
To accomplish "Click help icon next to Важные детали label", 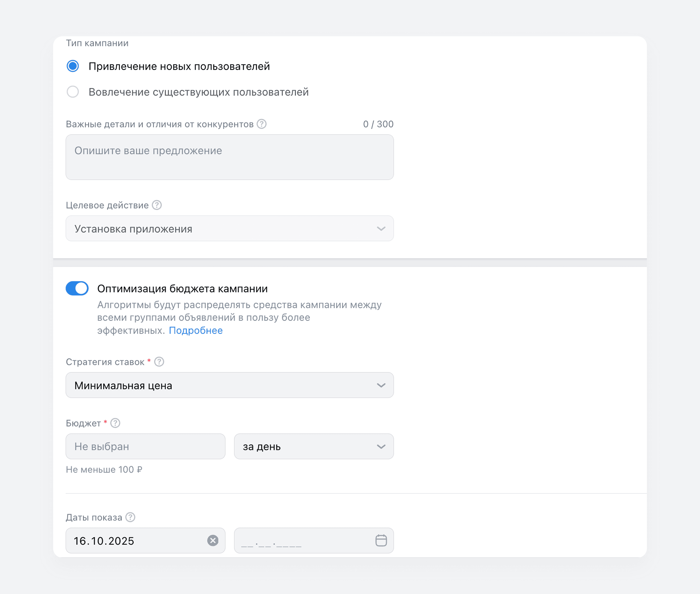I will point(261,124).
